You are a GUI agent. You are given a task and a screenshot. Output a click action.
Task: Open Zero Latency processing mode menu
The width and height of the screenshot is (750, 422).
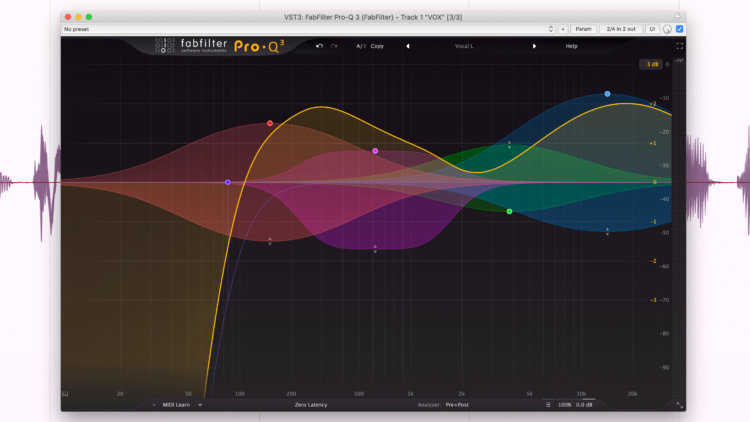pos(311,405)
